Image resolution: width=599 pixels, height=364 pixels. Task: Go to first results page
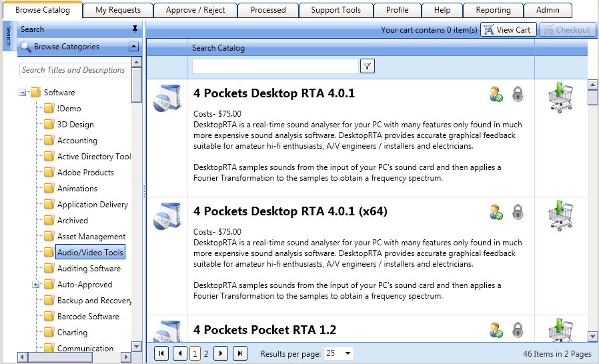coord(161,353)
